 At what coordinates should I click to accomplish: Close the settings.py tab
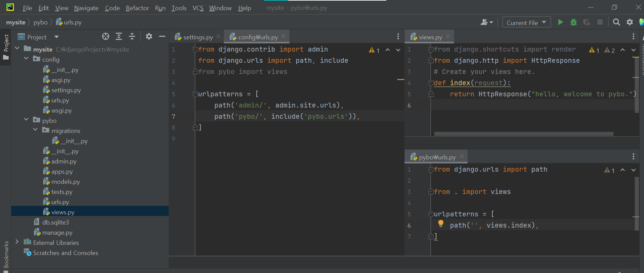click(x=218, y=36)
